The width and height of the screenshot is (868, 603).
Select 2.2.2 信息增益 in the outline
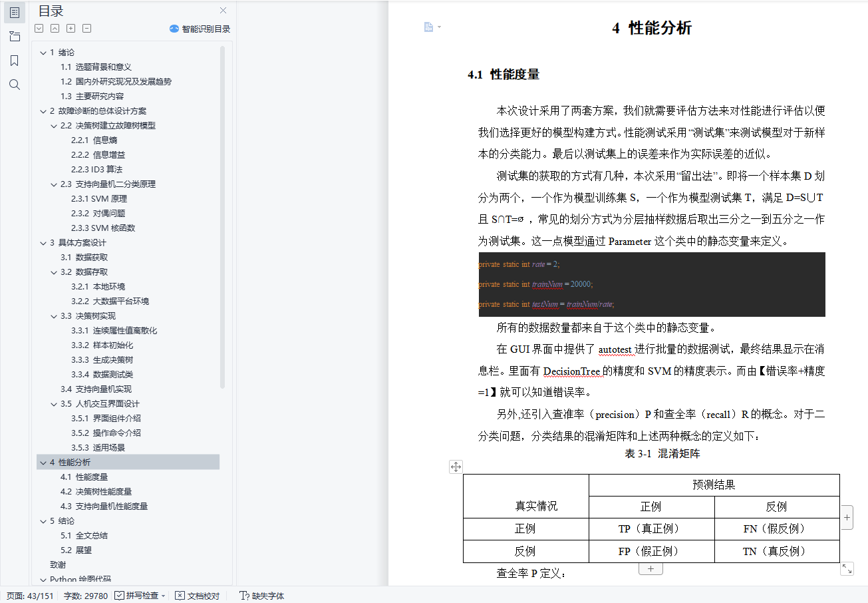tap(98, 155)
